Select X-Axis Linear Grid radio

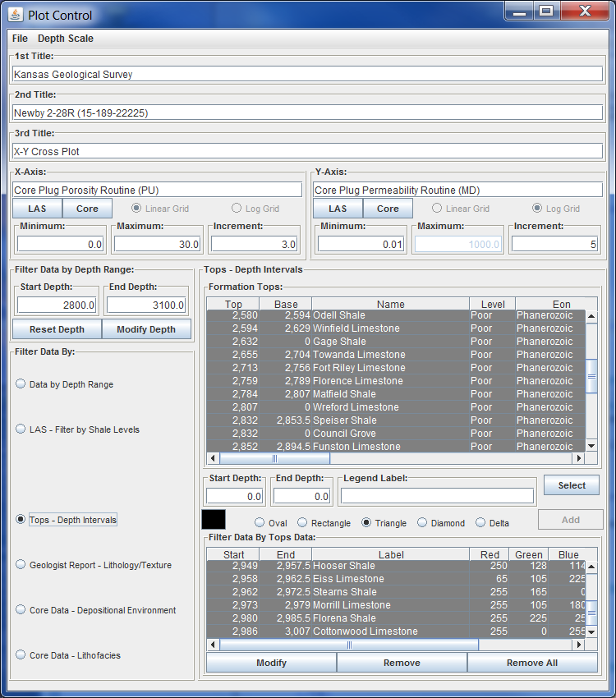pos(161,209)
